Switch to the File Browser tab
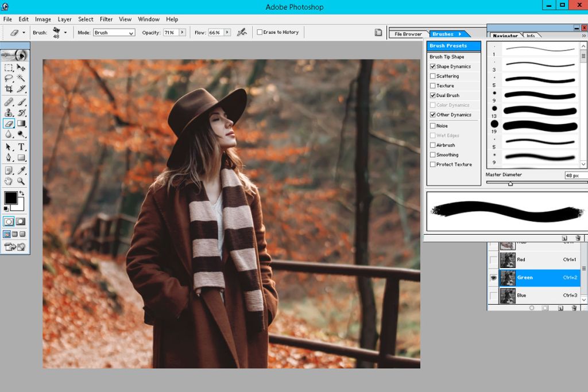 coord(408,34)
